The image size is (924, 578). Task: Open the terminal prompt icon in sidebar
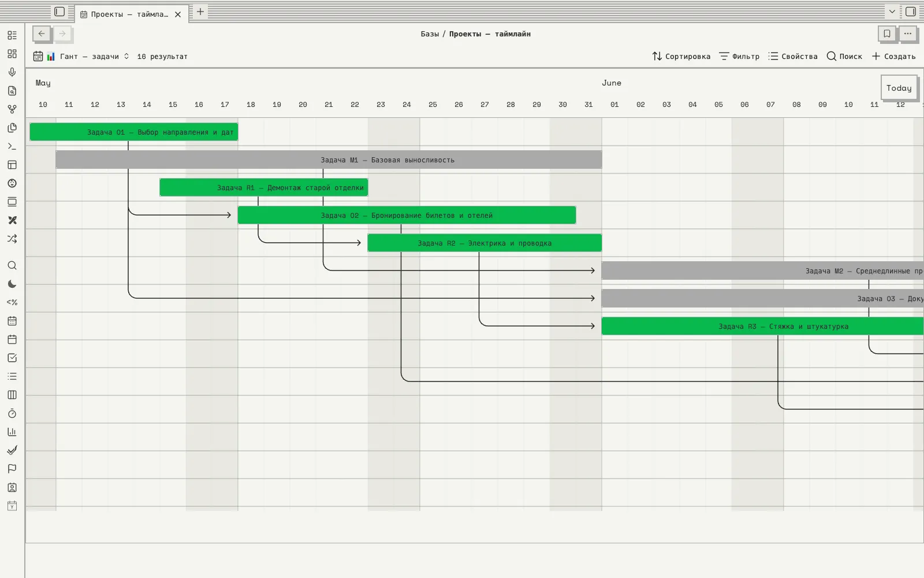click(x=12, y=146)
